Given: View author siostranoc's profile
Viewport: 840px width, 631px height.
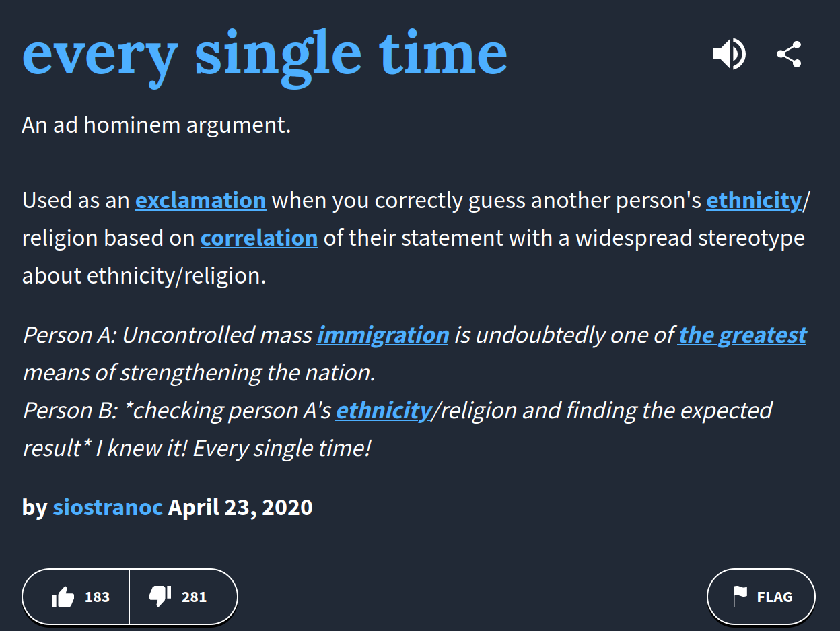Looking at the screenshot, I should [x=108, y=507].
